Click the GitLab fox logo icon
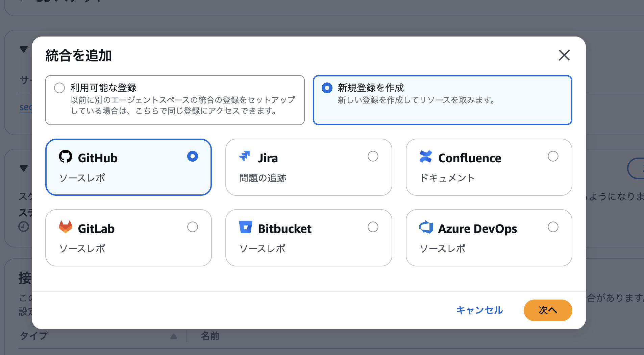Screen dimensions: 644x355 tap(66, 227)
